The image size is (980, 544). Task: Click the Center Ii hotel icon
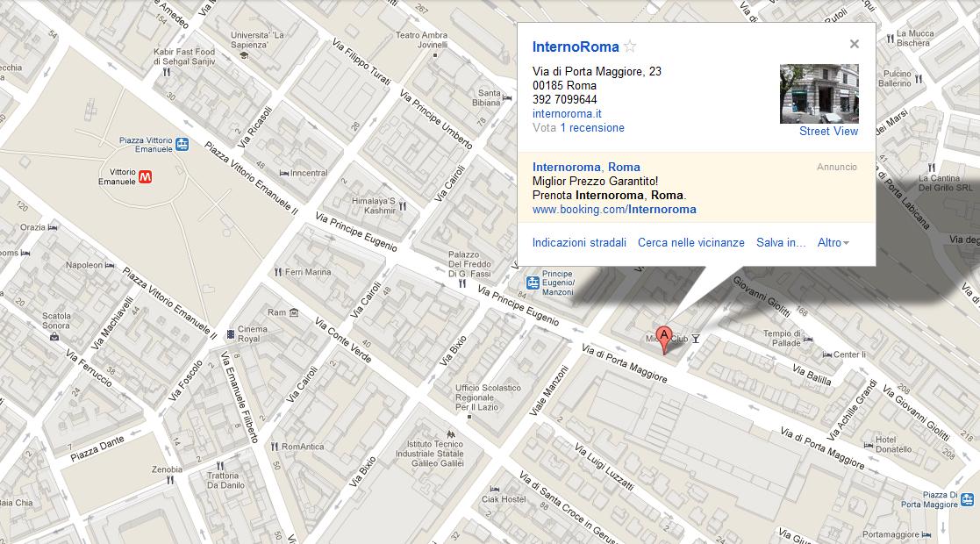coord(826,354)
